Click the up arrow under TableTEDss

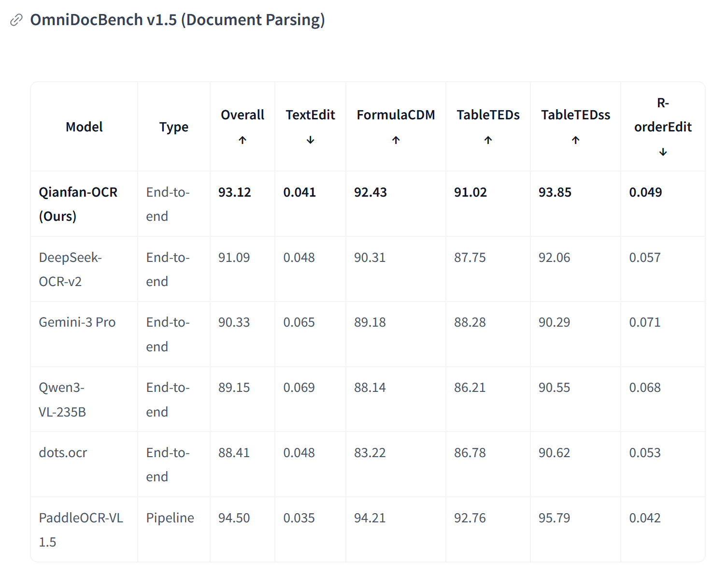[575, 140]
